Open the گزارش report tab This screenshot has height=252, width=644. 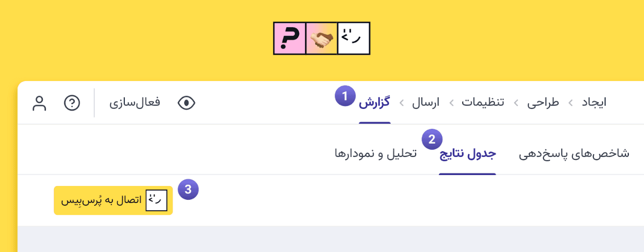coord(374,102)
